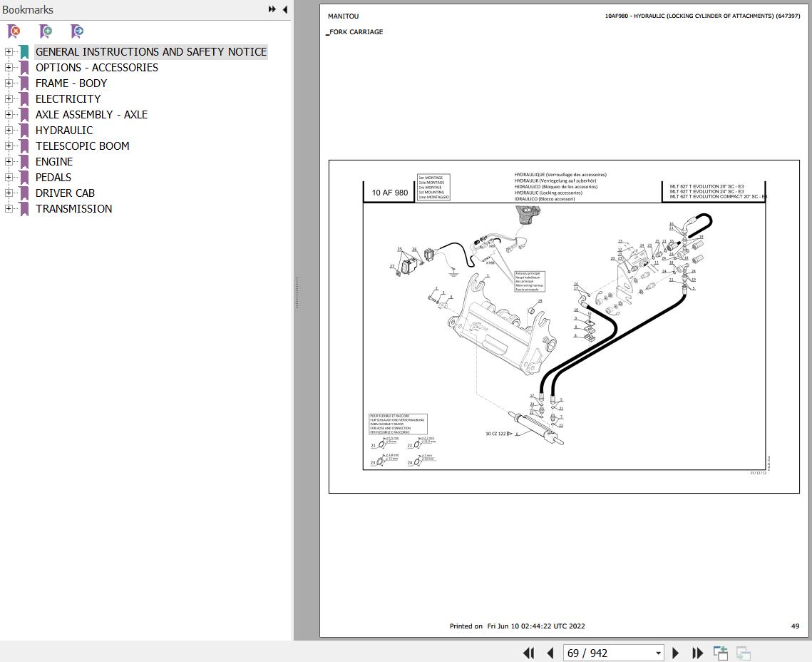This screenshot has width=812, height=662.
Task: Open the page number dropdown arrow
Action: coord(658,653)
